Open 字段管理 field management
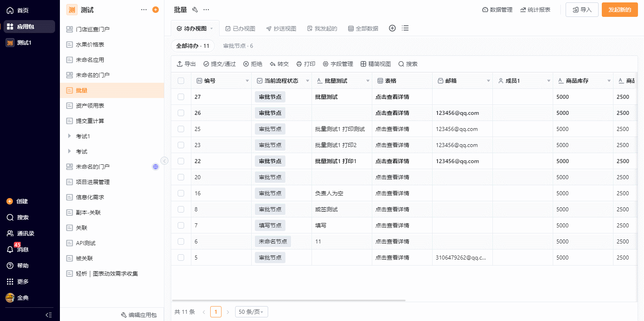 click(x=338, y=64)
